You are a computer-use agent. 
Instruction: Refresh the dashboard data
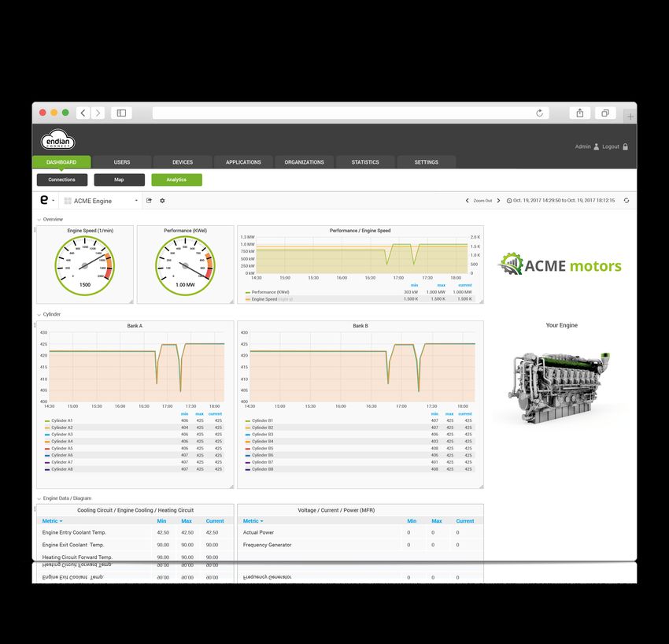626,201
